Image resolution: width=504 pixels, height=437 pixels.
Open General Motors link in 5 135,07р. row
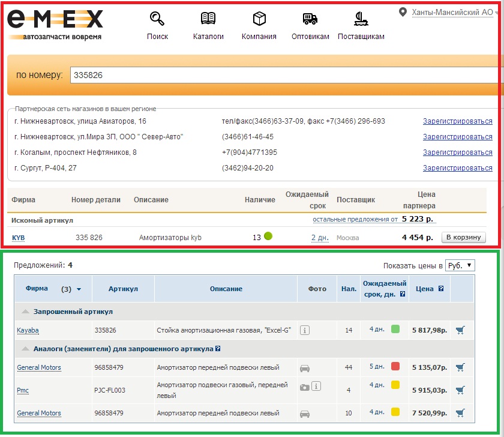[x=39, y=367]
